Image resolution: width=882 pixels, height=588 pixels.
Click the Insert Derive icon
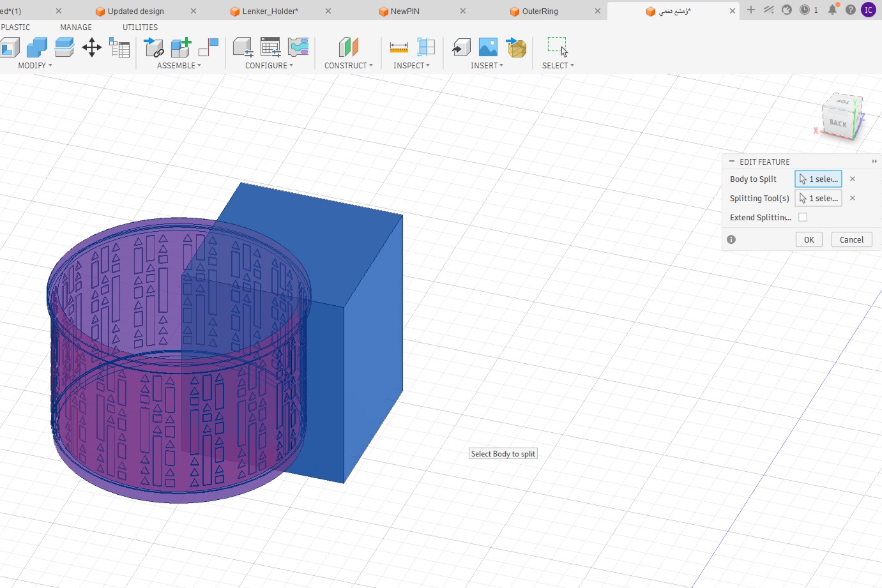[x=461, y=47]
